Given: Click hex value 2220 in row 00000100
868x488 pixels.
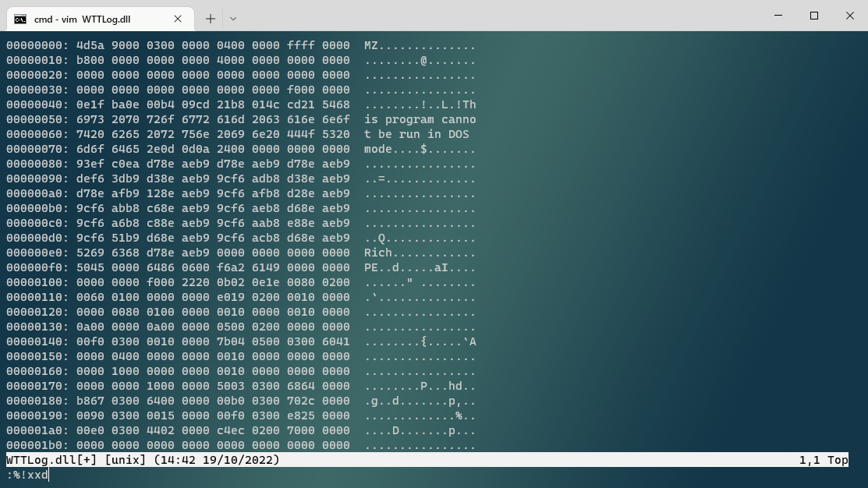Looking at the screenshot, I should pos(196,282).
